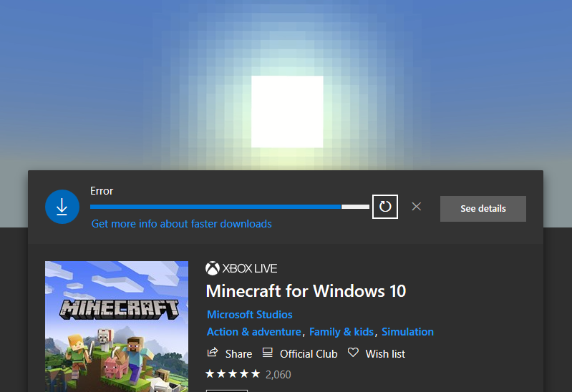Open the Microsoft Studios publisher link
Screen dimensions: 572x392
coord(250,314)
